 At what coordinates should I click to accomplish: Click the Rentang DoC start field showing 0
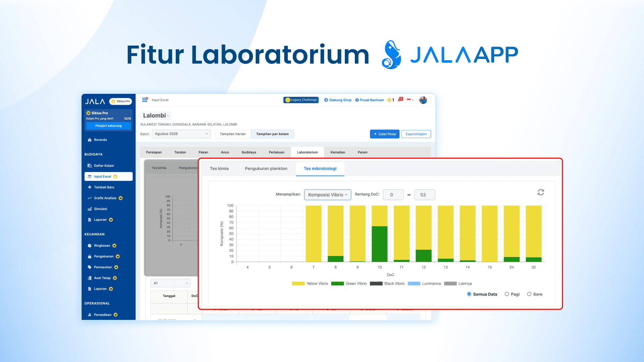click(393, 195)
